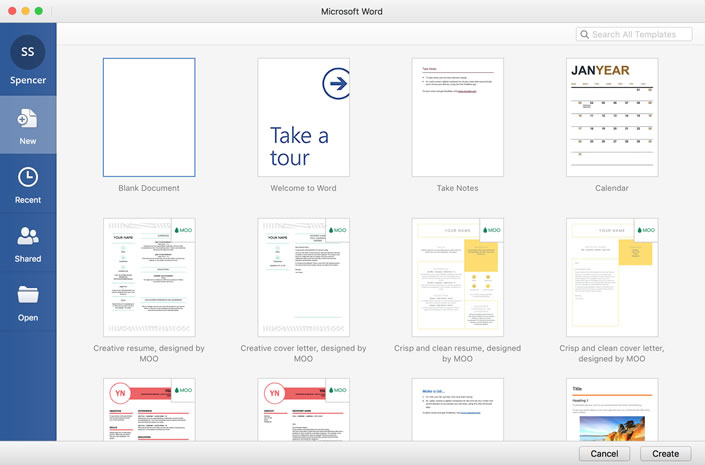Pick Crisp and clean cover letter thumbnail
The width and height of the screenshot is (705, 465).
pyautogui.click(x=612, y=277)
